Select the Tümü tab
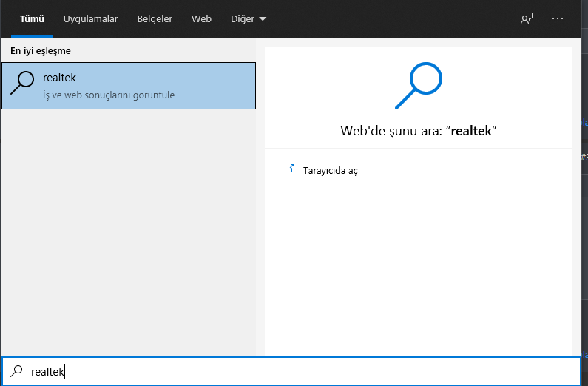The image size is (588, 386). tap(32, 18)
